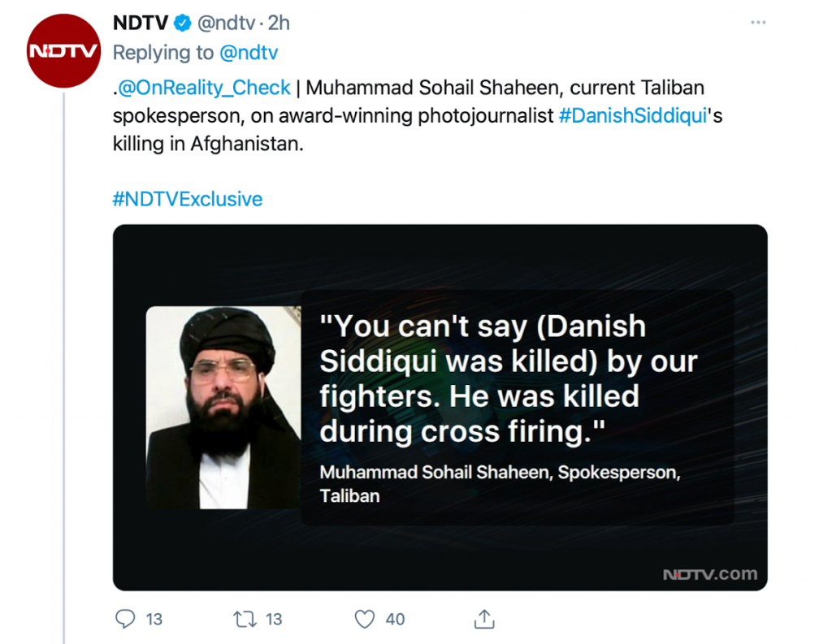Click the reply count of 13

(154, 619)
